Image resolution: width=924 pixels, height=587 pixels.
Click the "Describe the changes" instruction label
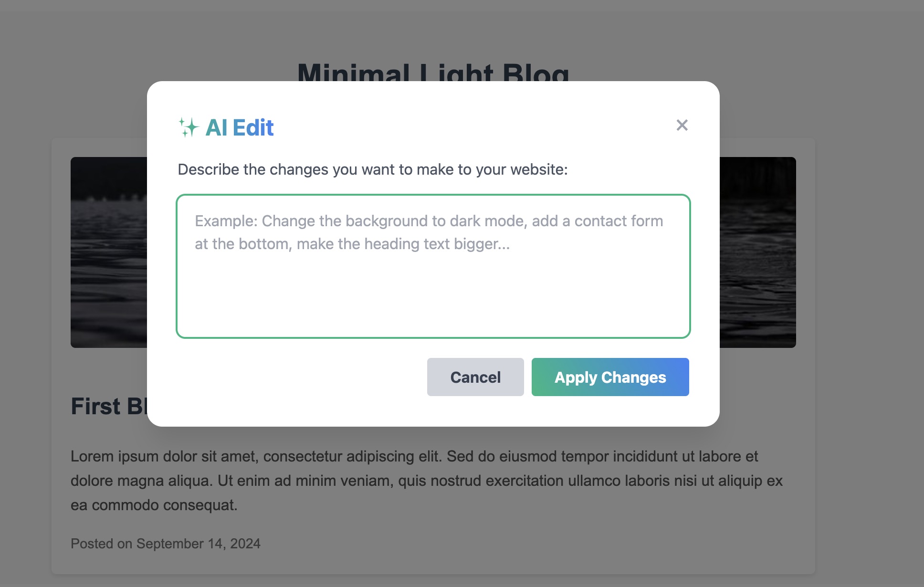pos(373,169)
